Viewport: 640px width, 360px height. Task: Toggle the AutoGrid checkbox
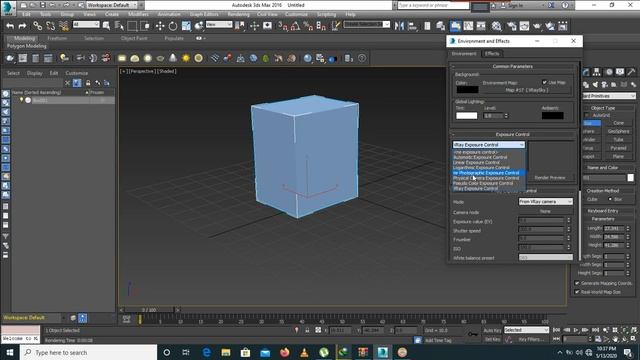(x=587, y=115)
